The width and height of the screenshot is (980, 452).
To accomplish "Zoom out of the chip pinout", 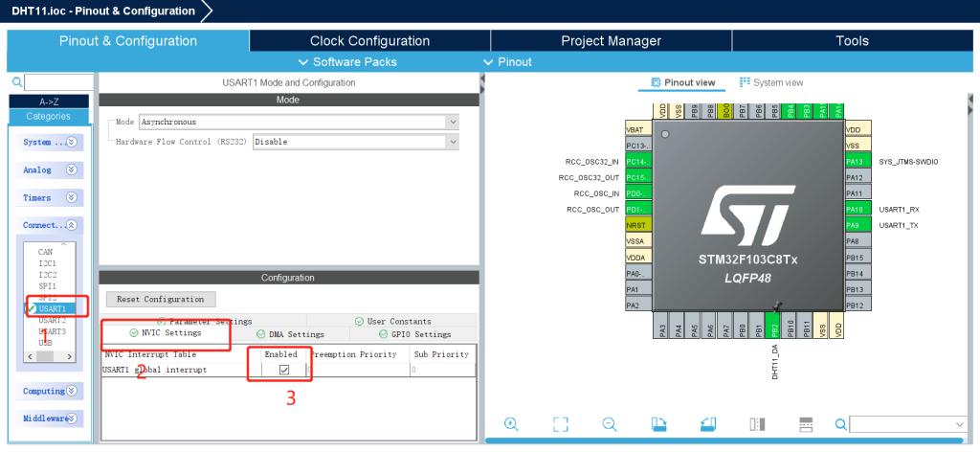I will coord(610,424).
